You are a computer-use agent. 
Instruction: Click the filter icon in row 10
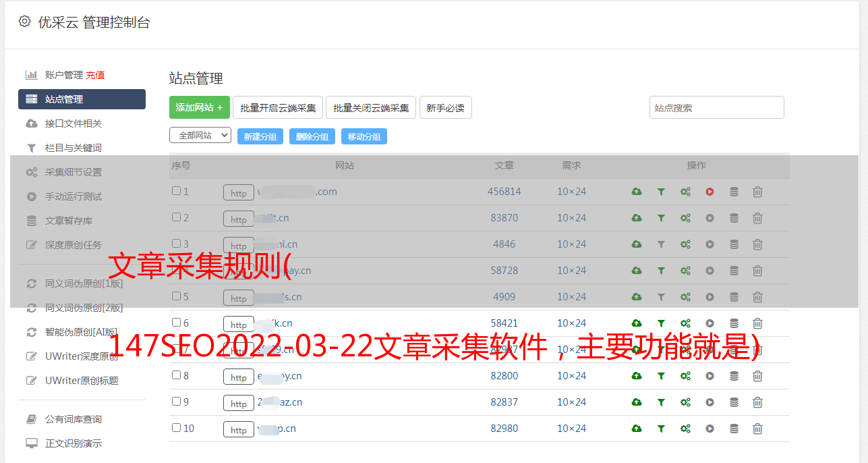click(661, 429)
